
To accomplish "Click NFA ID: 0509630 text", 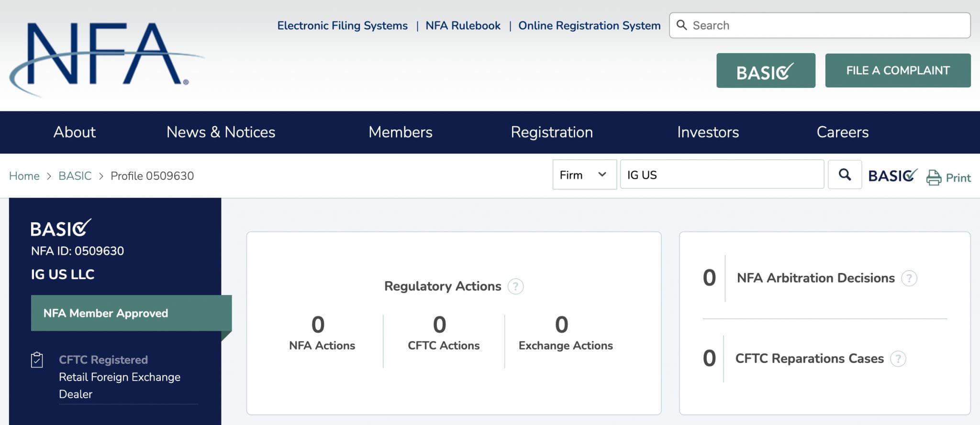I will pyautogui.click(x=78, y=251).
